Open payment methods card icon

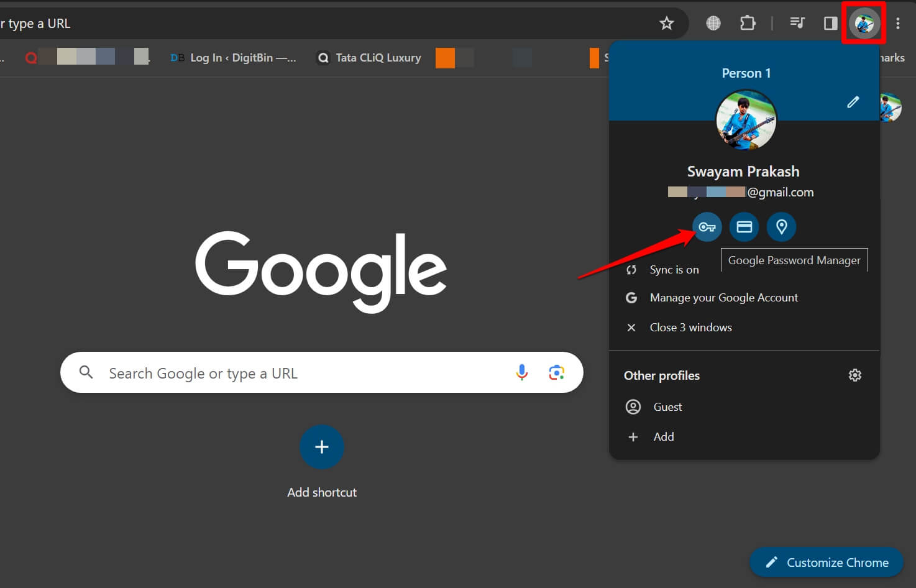[x=744, y=227]
